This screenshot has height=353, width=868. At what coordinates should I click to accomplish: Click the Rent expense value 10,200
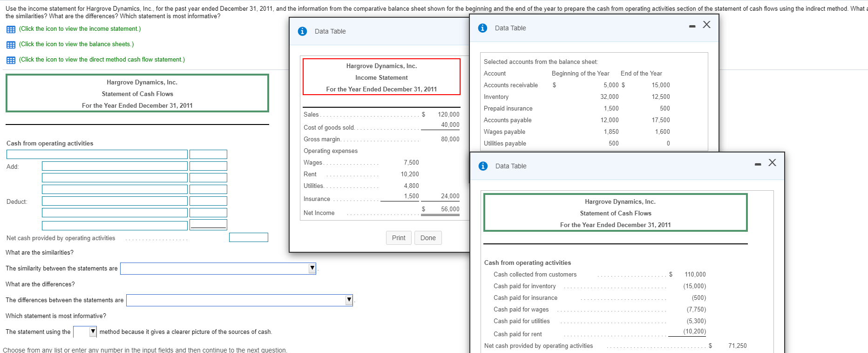click(x=410, y=174)
